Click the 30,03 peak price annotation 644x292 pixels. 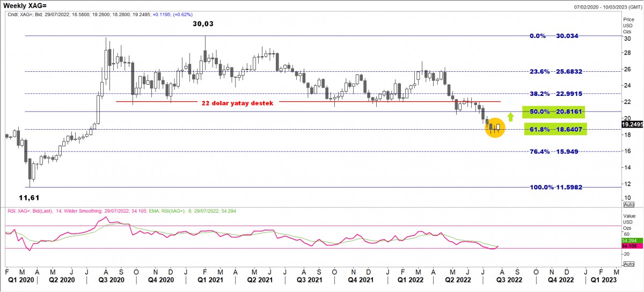[205, 24]
